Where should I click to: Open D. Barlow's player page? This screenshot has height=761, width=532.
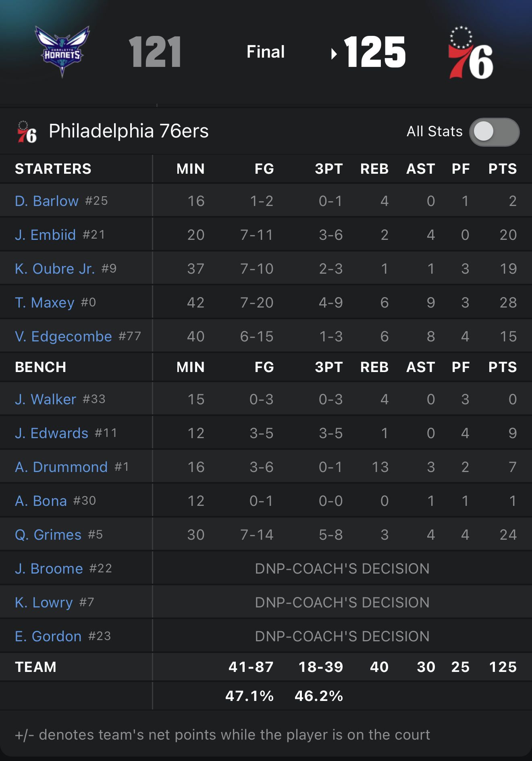coord(47,201)
